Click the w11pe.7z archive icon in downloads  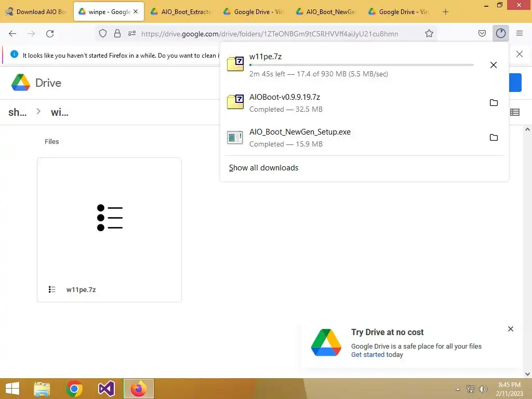235,63
